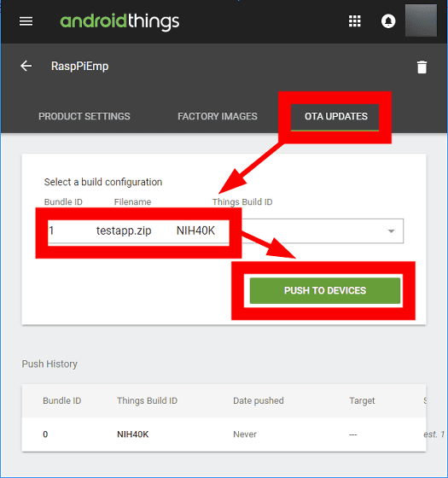Click the testapp.zip filename in the selector
The width and height of the screenshot is (448, 478).
coord(124,230)
